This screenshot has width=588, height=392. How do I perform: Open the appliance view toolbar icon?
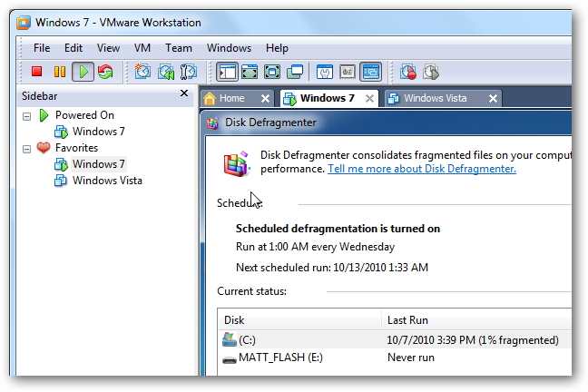click(348, 72)
